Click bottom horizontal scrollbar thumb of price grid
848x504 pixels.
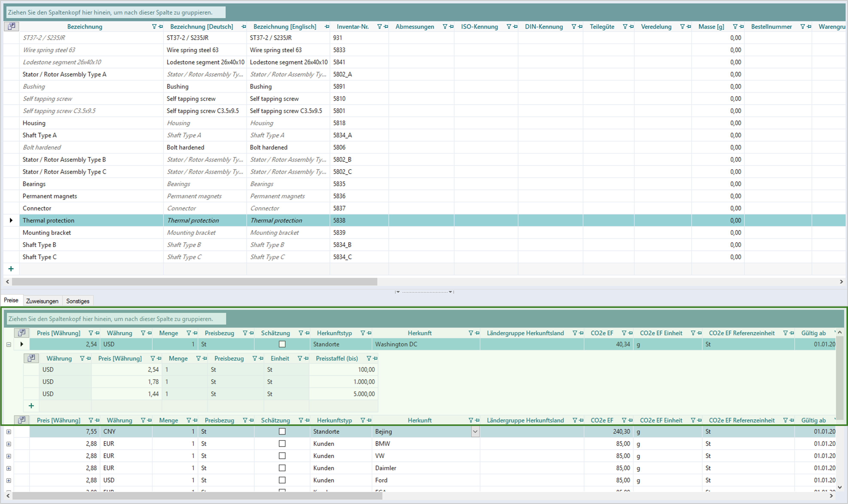coord(197,496)
